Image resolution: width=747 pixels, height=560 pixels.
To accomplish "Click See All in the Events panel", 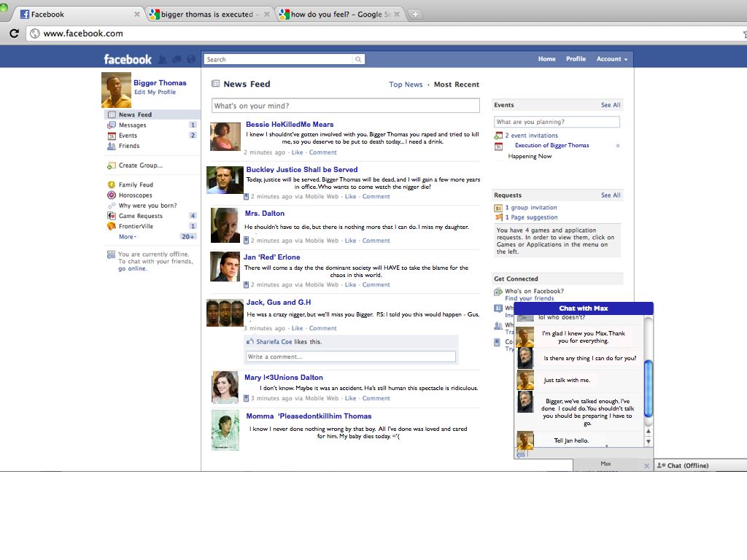I will coord(611,105).
